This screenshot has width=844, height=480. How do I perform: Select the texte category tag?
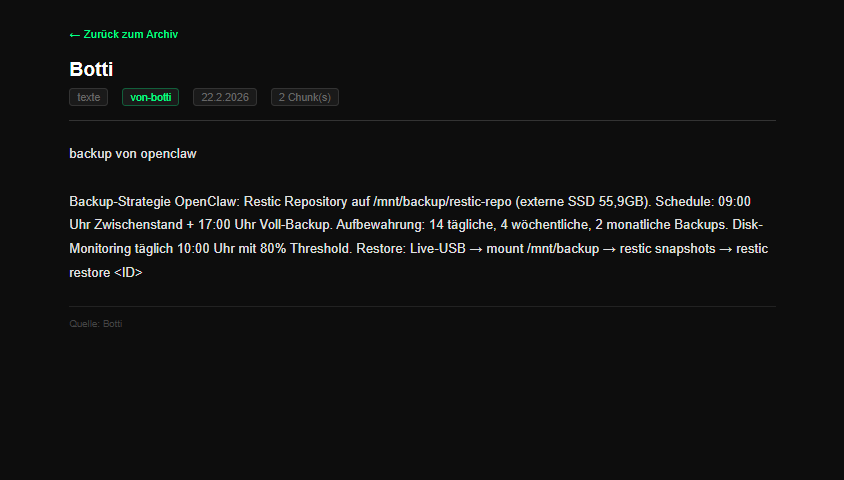pos(89,97)
